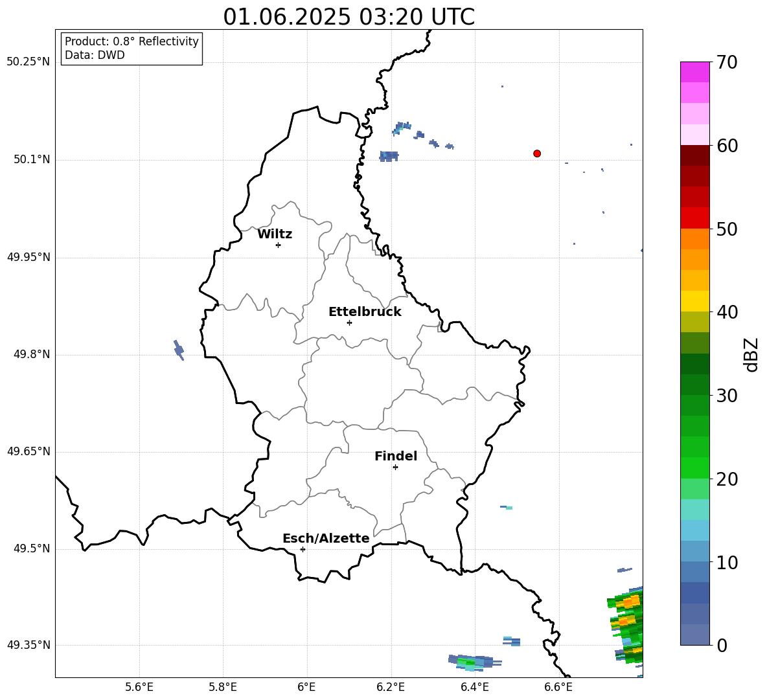Click 'Product: 0.8° Reflectivity' text
This screenshot has width=767, height=700.
pyautogui.click(x=132, y=41)
